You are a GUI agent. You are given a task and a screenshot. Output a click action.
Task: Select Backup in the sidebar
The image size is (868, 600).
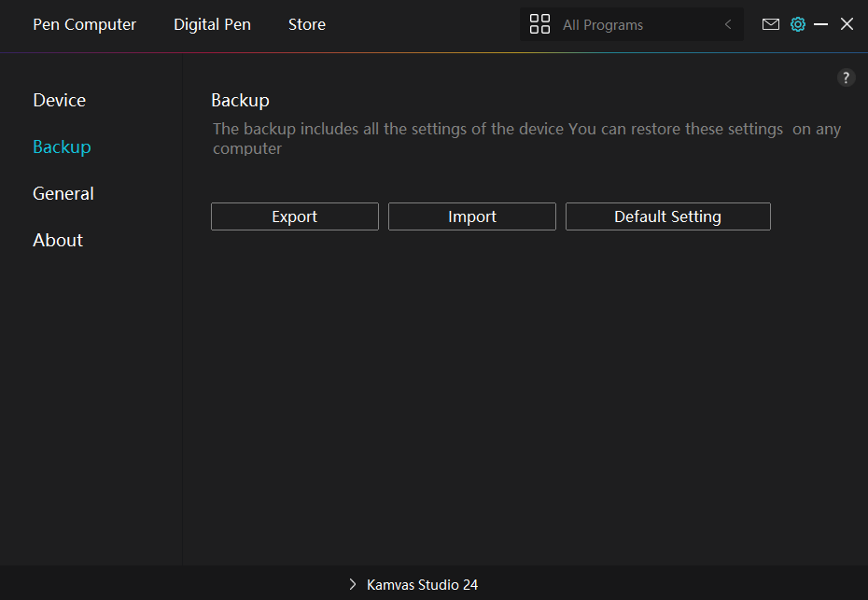click(x=62, y=147)
